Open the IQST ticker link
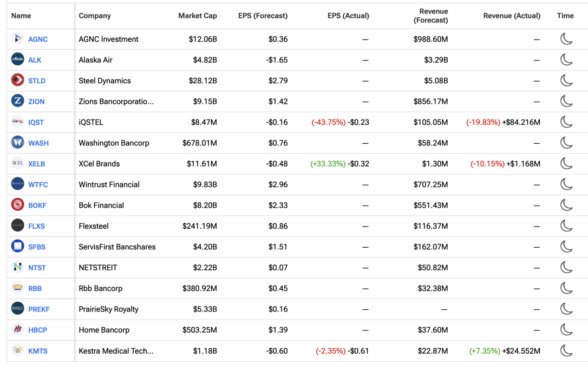This screenshot has width=588, height=365. click(x=36, y=122)
